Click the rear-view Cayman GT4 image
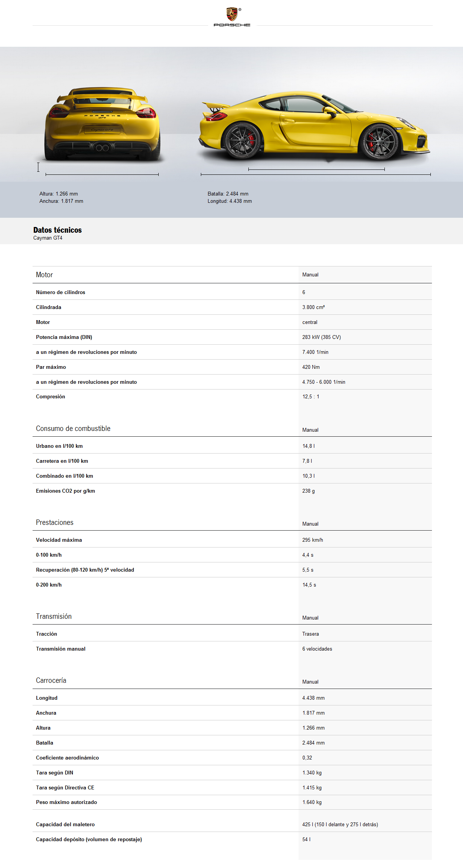The height and width of the screenshot is (868, 463). click(x=102, y=124)
